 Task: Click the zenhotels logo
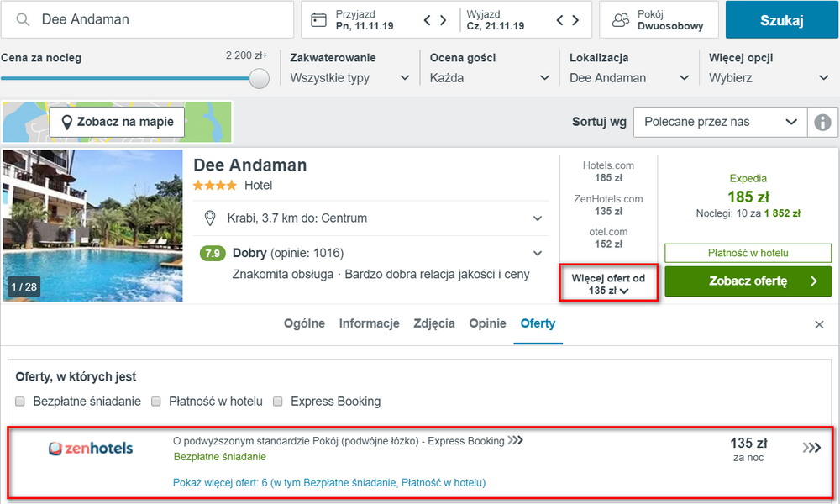[x=91, y=449]
